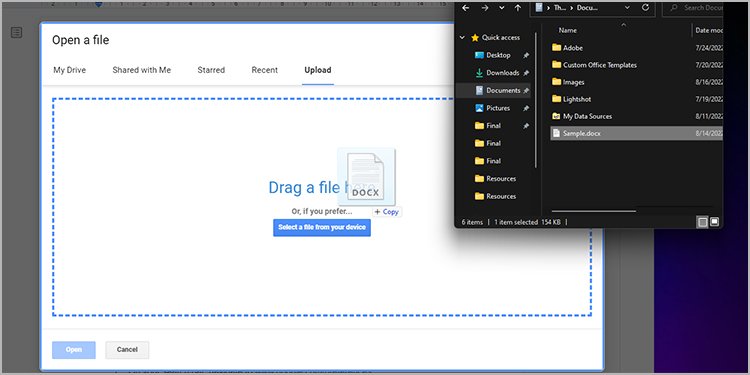Click the Date modified column header

pyautogui.click(x=709, y=30)
